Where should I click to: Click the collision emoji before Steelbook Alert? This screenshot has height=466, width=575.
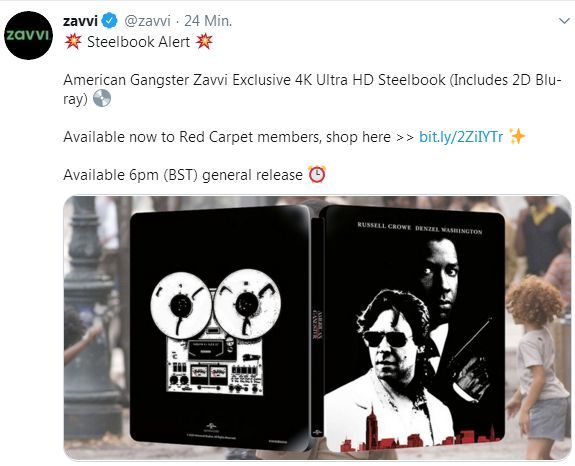(x=73, y=41)
